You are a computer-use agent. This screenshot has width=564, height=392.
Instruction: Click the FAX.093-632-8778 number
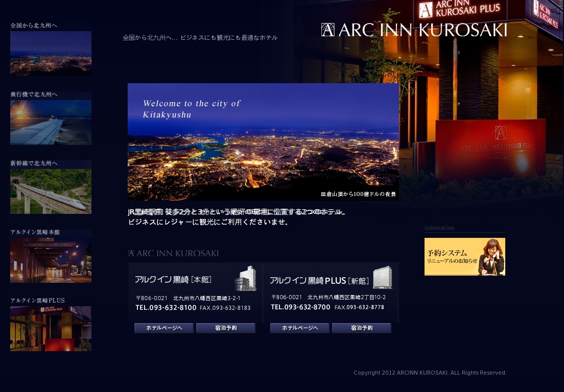coord(359,307)
